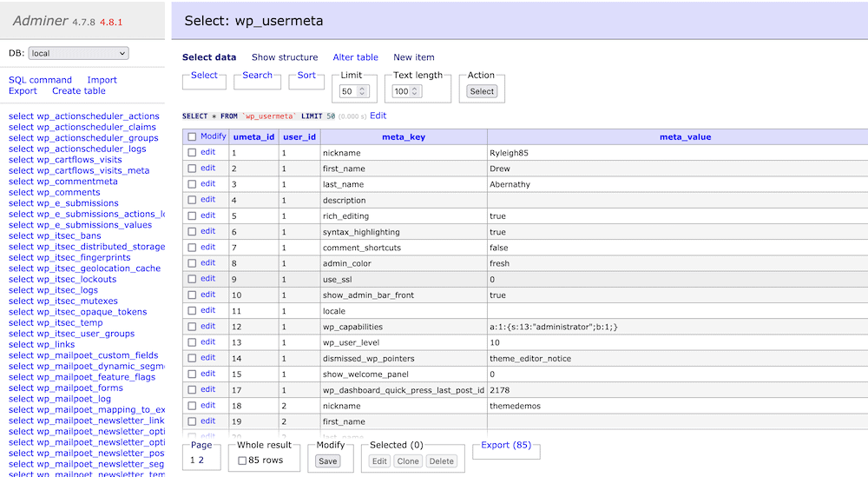Click the Export (85) link
The height and width of the screenshot is (477, 868).
[x=506, y=445]
